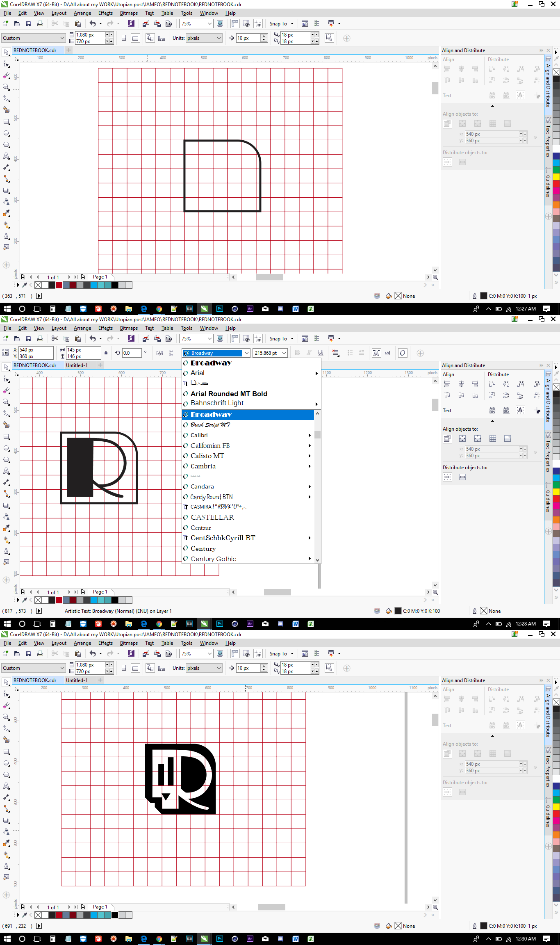The height and width of the screenshot is (945, 560).
Task: Choose Arial Rounded MT Bold font in list
Action: point(229,394)
